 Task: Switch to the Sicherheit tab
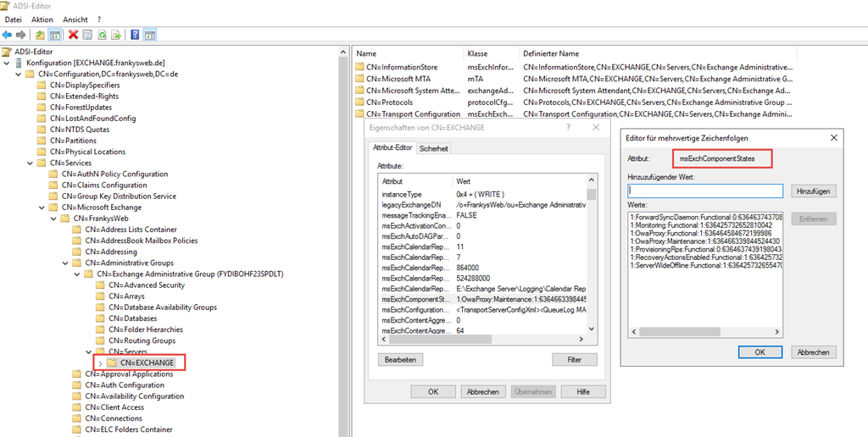pos(434,148)
